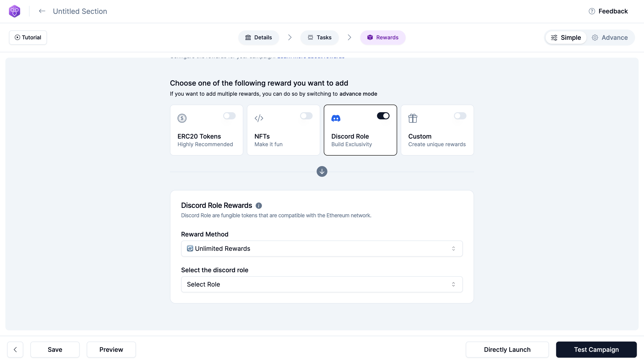
Task: Click the previous-step chevron button at bottom left
Action: point(15,349)
